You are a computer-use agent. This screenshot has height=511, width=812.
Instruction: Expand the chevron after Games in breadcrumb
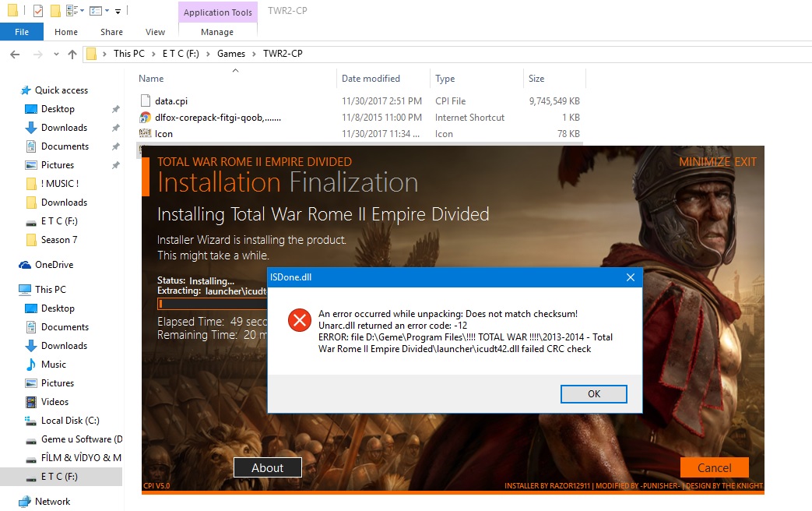[254, 54]
